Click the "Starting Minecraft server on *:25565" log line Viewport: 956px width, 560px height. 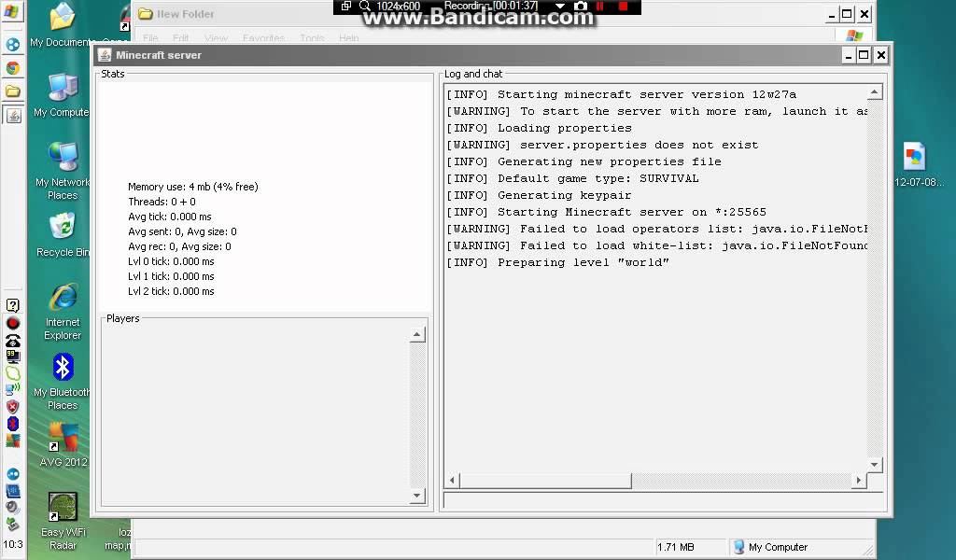pyautogui.click(x=606, y=212)
